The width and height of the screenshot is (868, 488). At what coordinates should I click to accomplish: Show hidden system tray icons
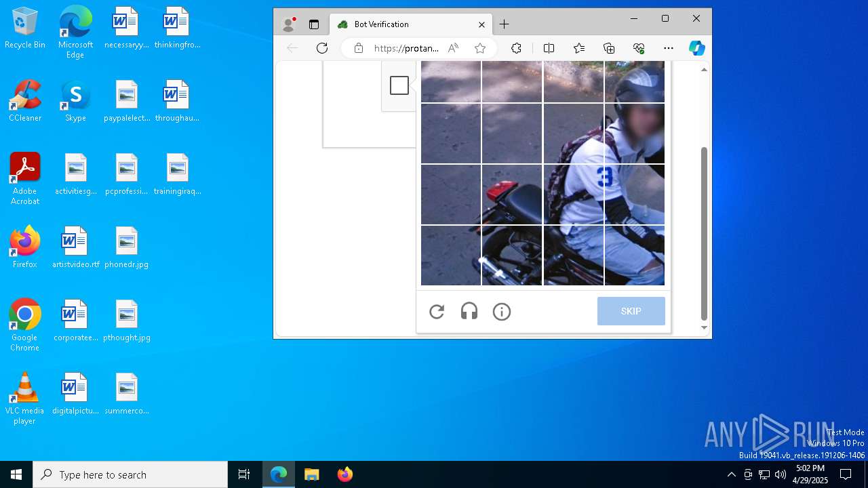(731, 474)
